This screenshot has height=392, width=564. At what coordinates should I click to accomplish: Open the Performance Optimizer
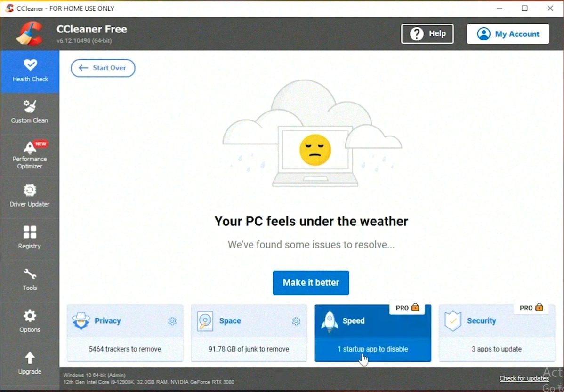click(x=30, y=155)
